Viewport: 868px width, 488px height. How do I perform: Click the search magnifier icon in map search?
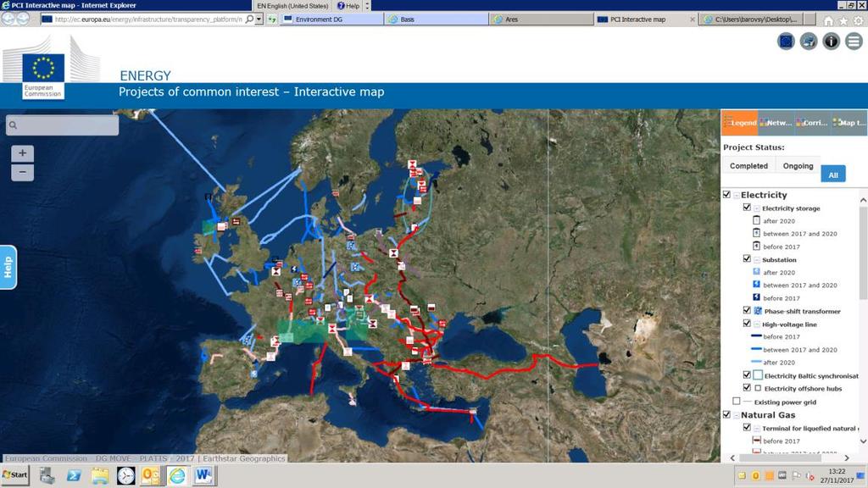14,125
